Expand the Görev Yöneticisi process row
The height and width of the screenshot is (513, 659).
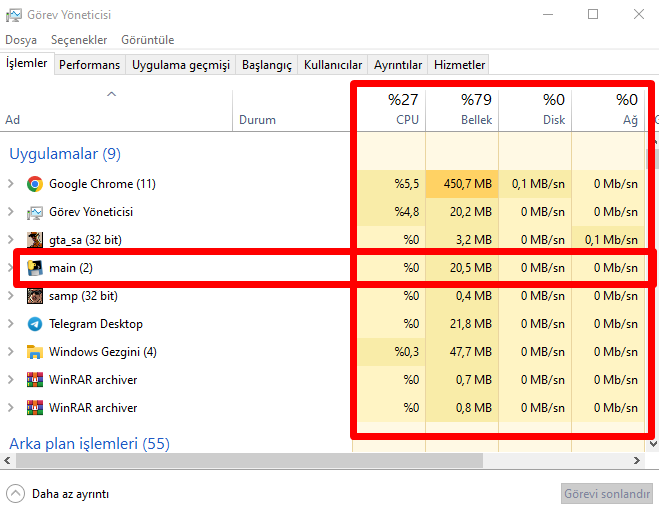click(11, 212)
